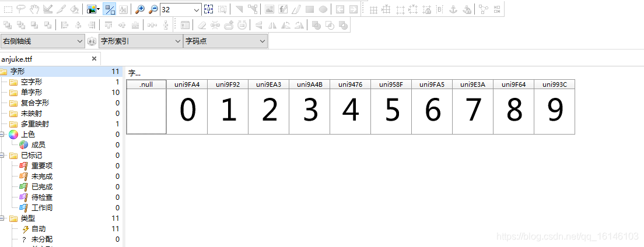
Task: Click the a-z sort icon
Action: click(92, 41)
